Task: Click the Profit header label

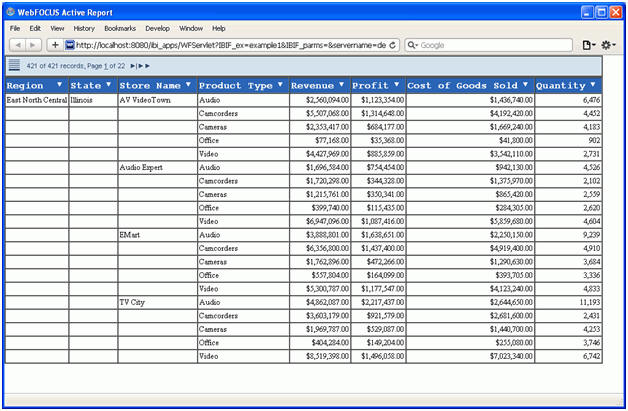Action: point(370,85)
